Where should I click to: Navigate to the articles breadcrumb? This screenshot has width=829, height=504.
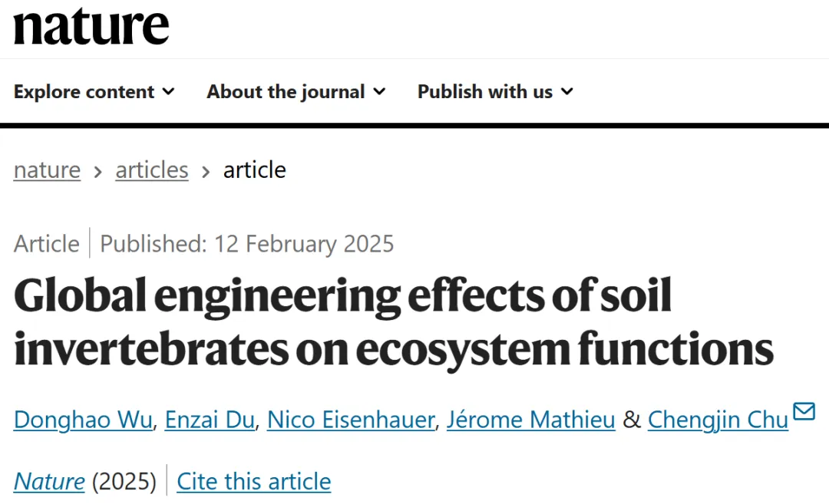(152, 170)
